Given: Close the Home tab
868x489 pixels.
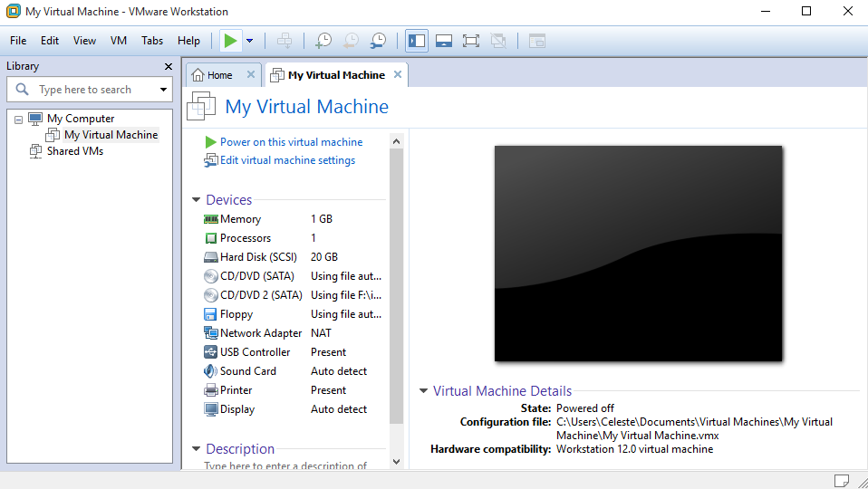Looking at the screenshot, I should (251, 74).
